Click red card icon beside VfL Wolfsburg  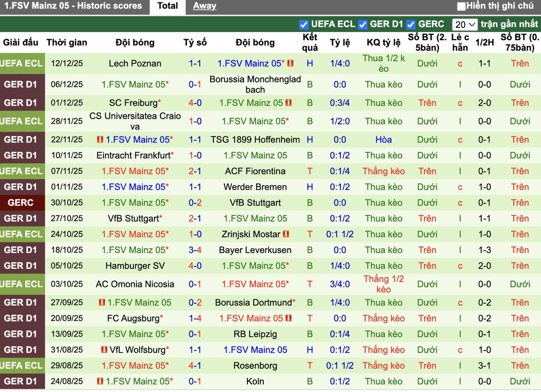[x=104, y=350]
